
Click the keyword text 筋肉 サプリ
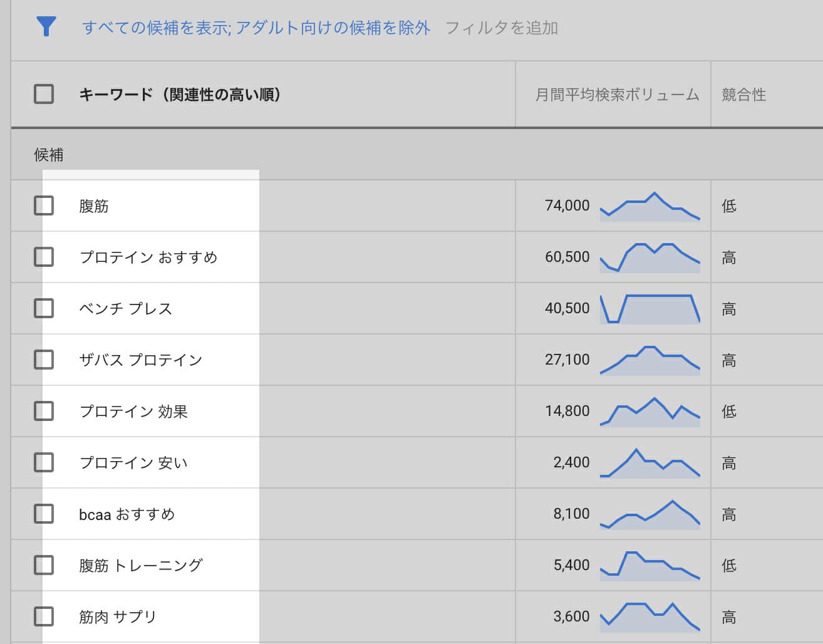point(118,617)
